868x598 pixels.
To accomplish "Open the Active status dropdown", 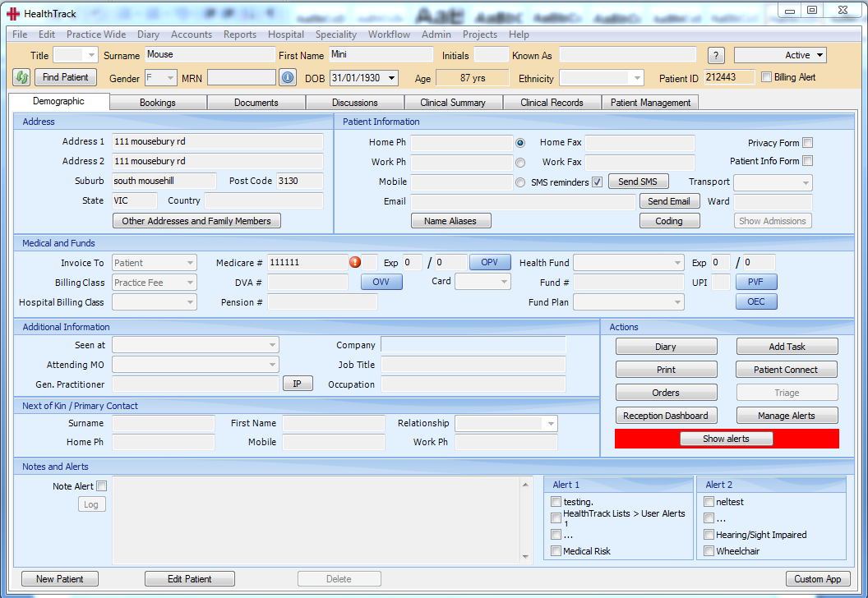I will point(820,55).
